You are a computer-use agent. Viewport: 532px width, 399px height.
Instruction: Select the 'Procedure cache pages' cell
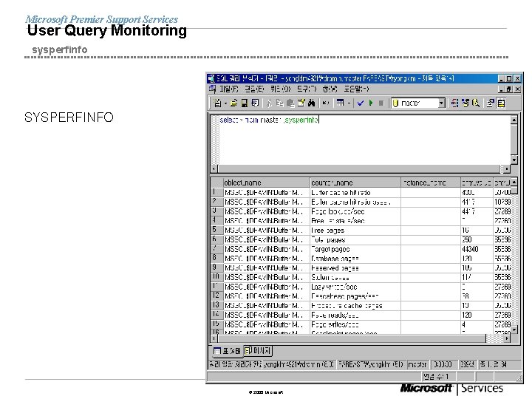tap(355, 306)
